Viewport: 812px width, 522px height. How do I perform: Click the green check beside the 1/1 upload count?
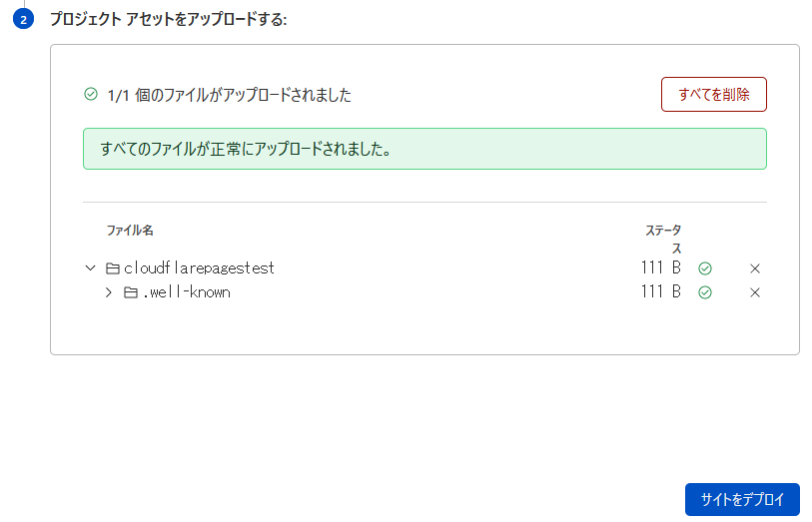point(91,94)
